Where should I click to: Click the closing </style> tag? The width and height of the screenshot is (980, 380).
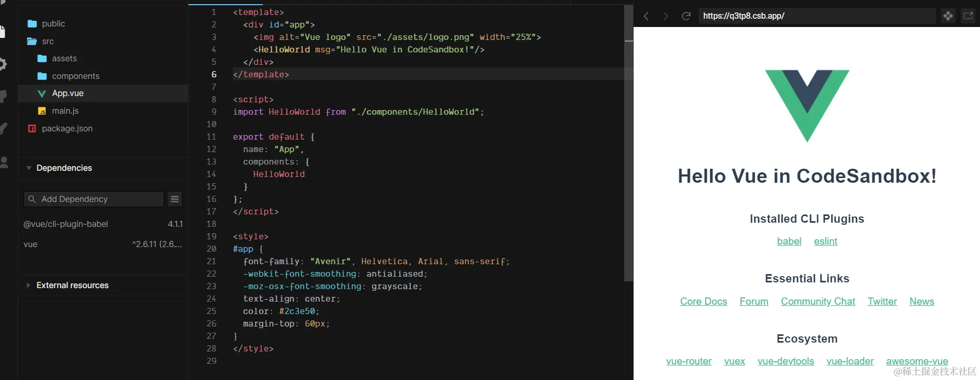click(x=253, y=349)
